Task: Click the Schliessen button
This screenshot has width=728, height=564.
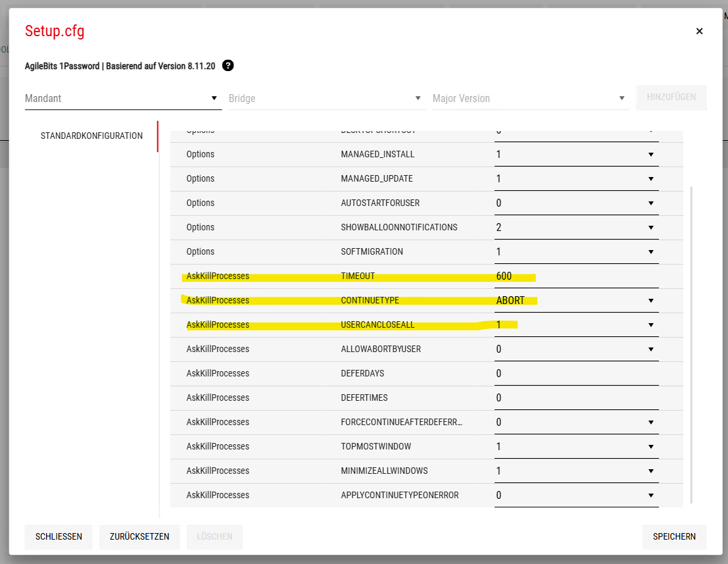Action: [59, 536]
